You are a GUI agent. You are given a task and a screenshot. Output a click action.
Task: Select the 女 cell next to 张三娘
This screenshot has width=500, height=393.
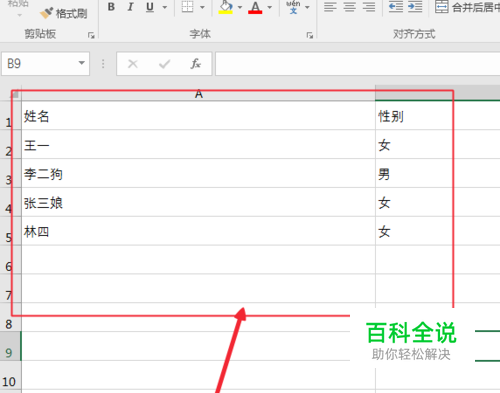pos(438,202)
